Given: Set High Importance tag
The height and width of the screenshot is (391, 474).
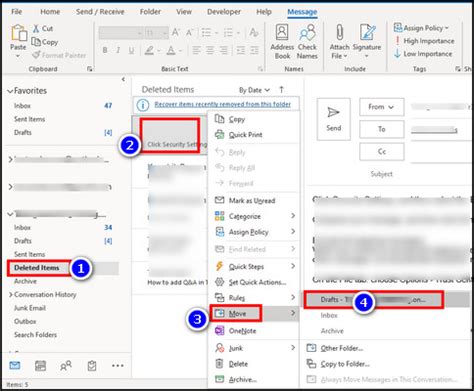Looking at the screenshot, I should [424, 41].
